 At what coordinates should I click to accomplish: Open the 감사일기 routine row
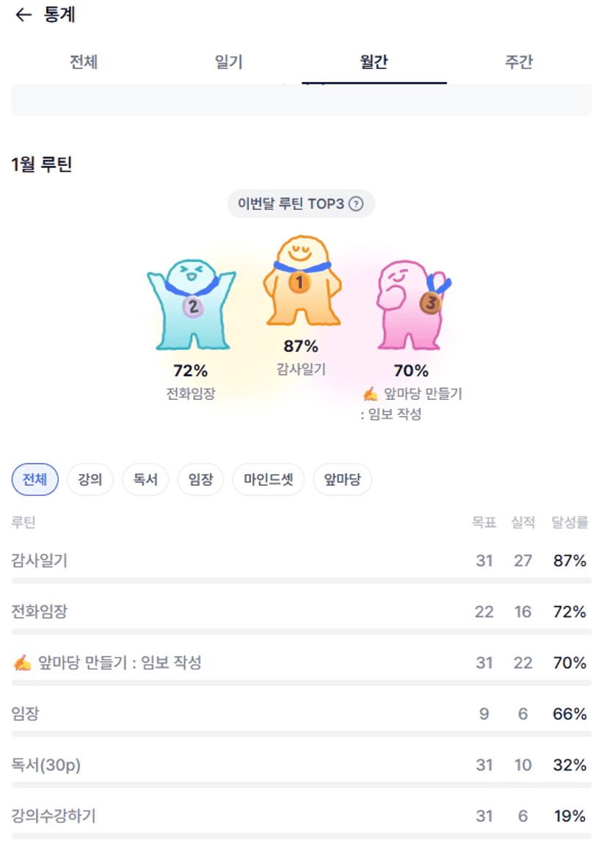[220, 561]
